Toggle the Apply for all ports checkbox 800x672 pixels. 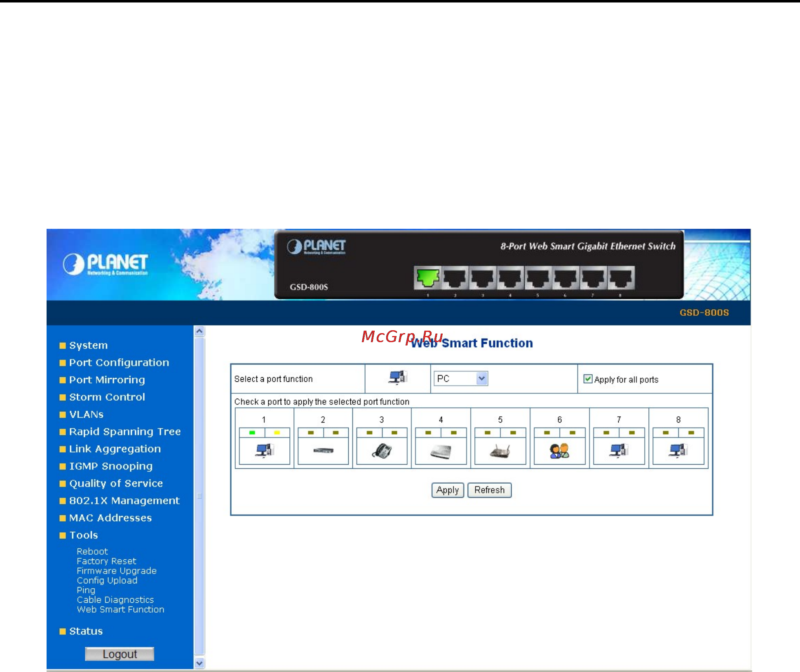pos(588,379)
